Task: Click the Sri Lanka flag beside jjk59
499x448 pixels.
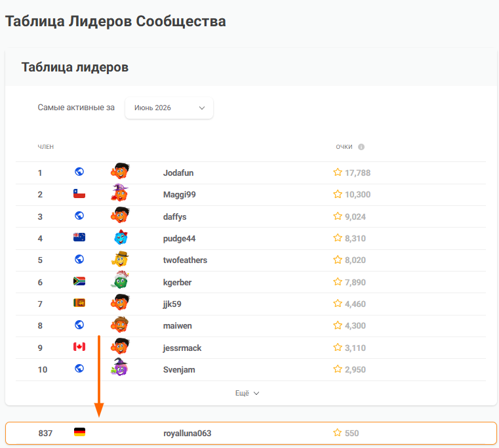Action: pyautogui.click(x=79, y=303)
